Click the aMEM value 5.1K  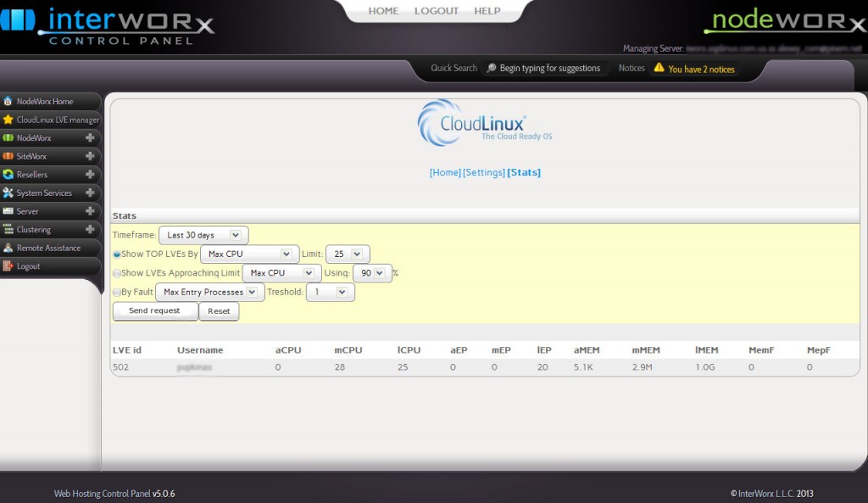583,367
